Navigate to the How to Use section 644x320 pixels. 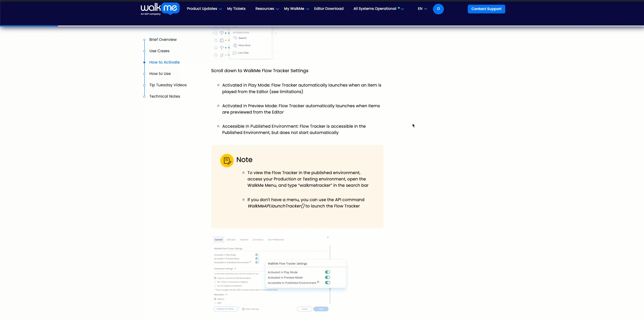coord(160,74)
